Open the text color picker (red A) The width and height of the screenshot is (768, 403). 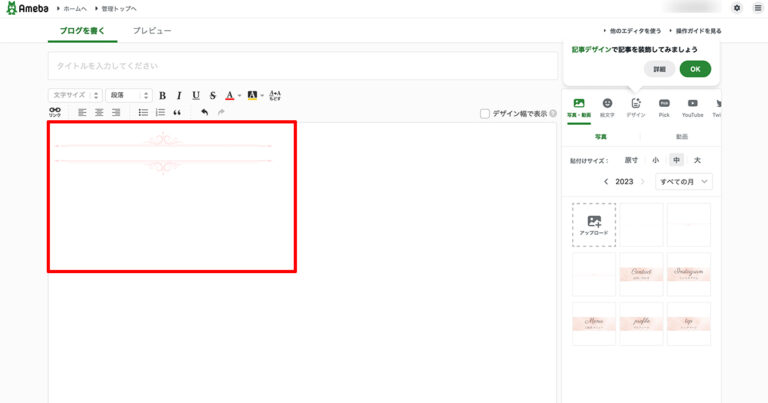230,96
